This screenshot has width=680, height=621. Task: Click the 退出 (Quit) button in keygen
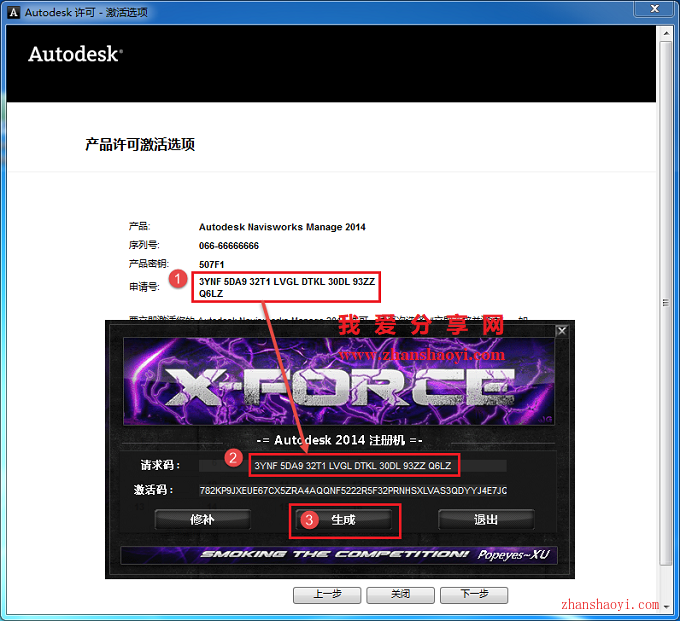click(x=486, y=520)
